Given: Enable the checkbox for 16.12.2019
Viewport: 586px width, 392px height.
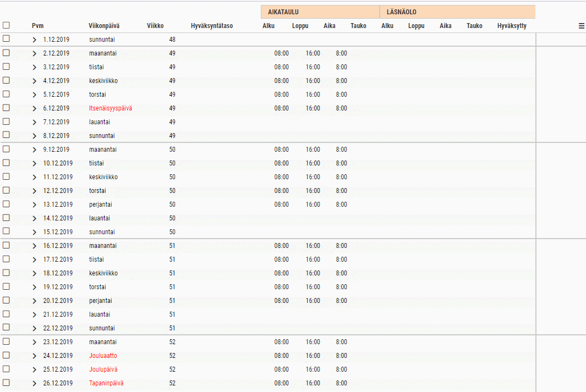Looking at the screenshot, I should pyautogui.click(x=7, y=245).
